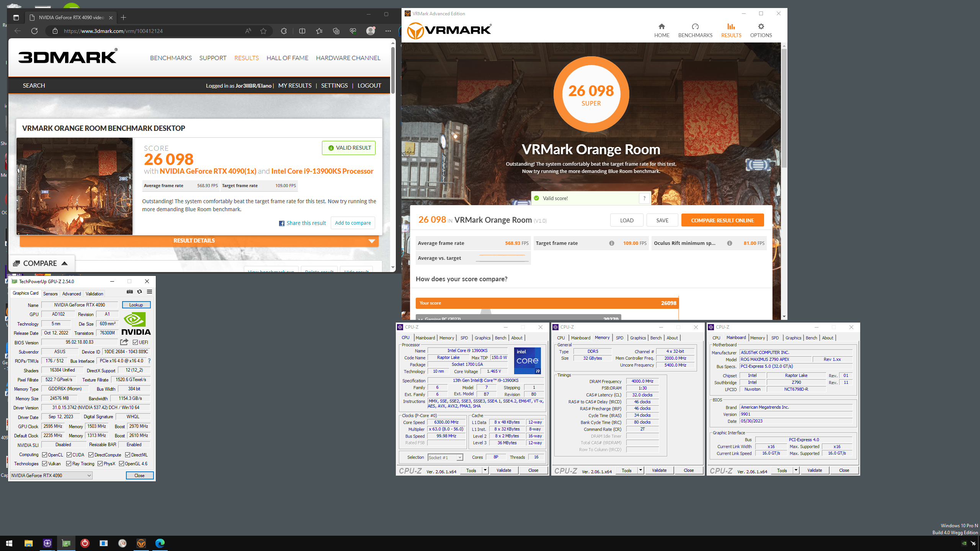Open new browser tab plus button
Image resolution: width=980 pixels, height=551 pixels.
click(x=123, y=18)
